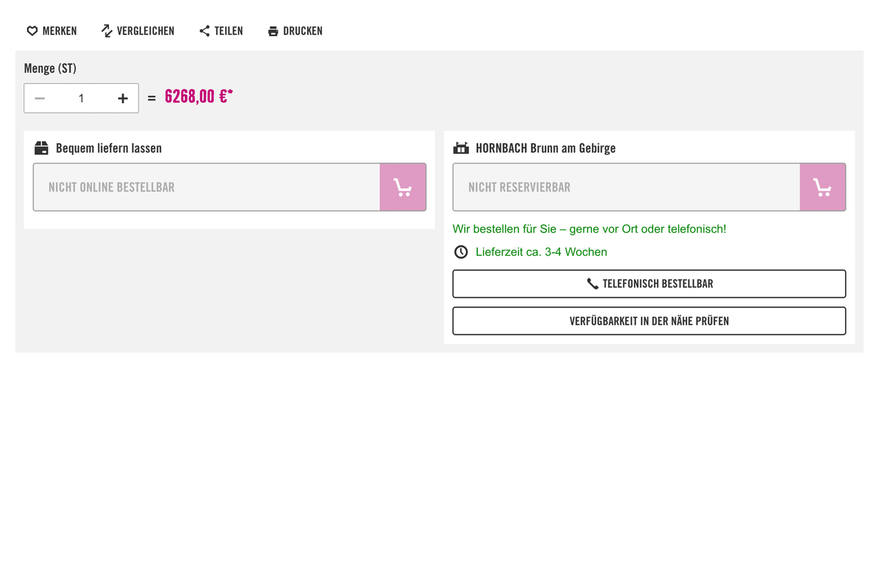Image resolution: width=883 pixels, height=588 pixels.
Task: Click the Menge quantity input field
Action: pyautogui.click(x=81, y=99)
